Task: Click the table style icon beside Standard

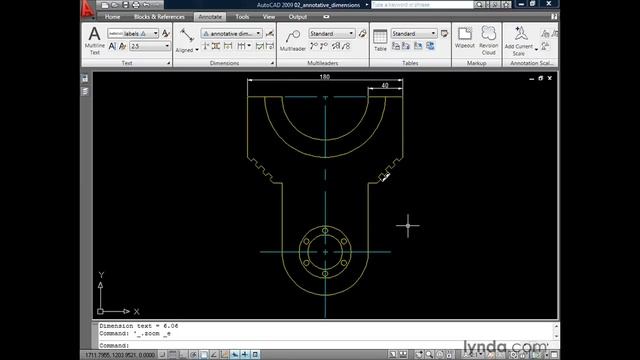Action: (x=444, y=33)
